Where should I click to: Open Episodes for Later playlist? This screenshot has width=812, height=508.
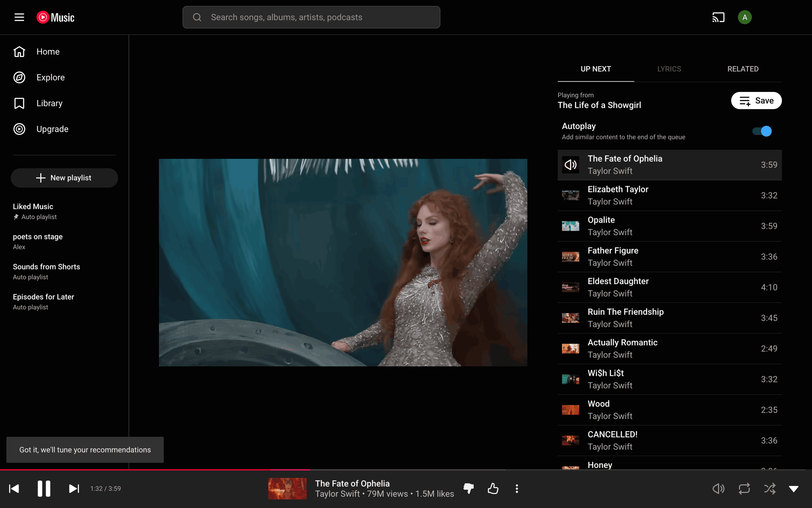(64, 301)
